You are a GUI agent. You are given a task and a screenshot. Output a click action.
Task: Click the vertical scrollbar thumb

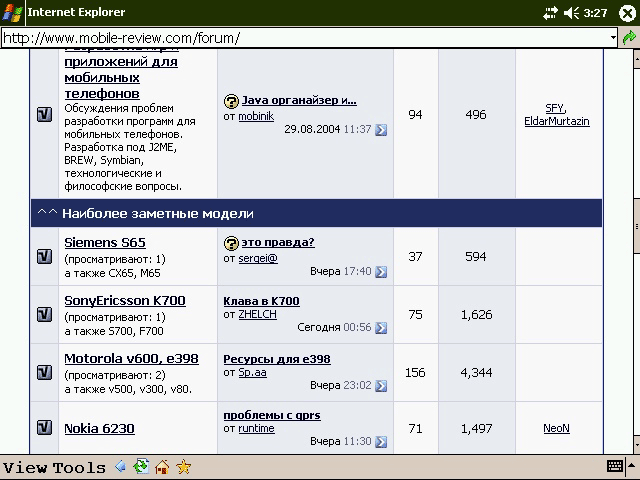(x=636, y=227)
